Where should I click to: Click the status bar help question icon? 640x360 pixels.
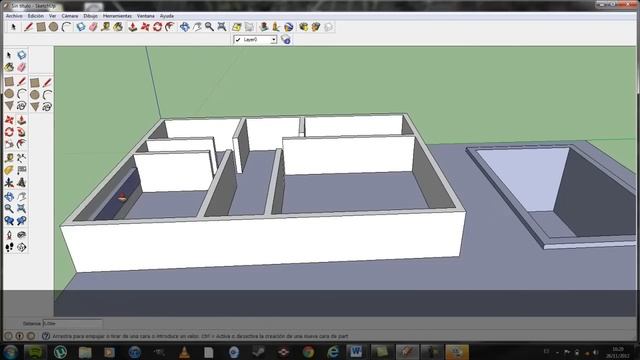click(46, 336)
